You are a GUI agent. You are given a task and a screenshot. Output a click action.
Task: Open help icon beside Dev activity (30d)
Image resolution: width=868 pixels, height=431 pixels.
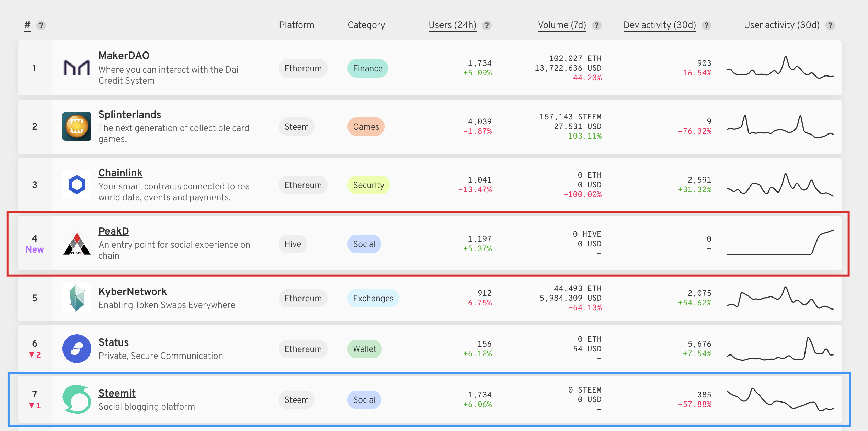point(706,25)
